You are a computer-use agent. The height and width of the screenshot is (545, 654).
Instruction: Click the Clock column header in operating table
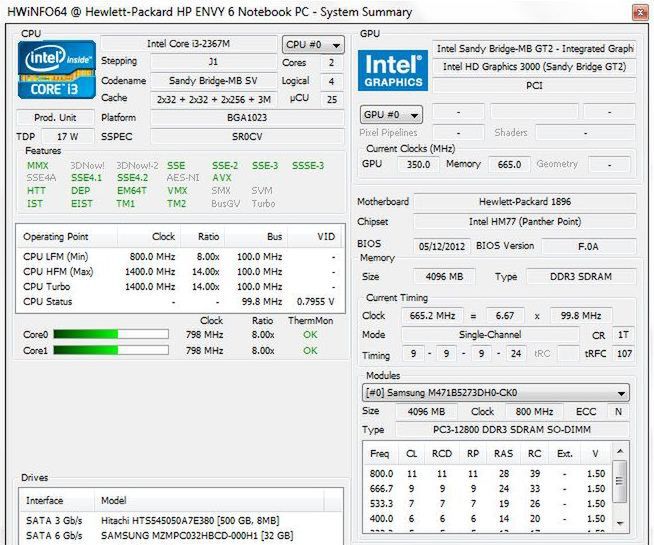click(x=149, y=236)
